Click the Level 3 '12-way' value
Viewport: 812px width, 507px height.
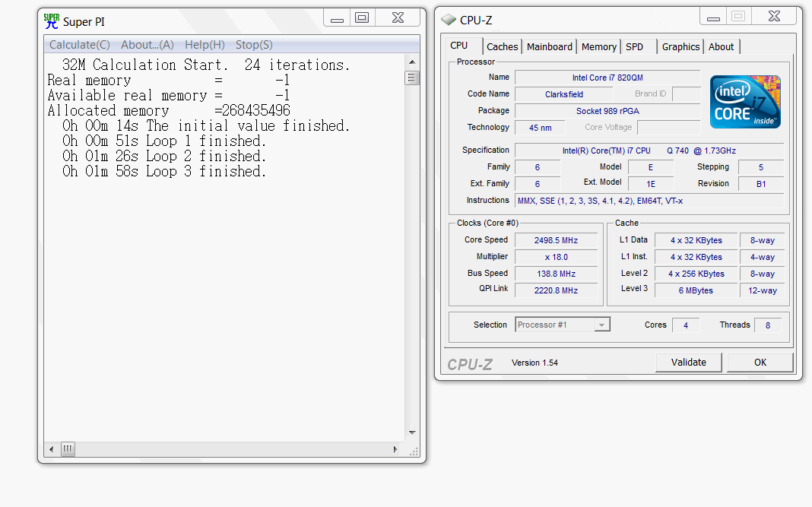tap(763, 290)
